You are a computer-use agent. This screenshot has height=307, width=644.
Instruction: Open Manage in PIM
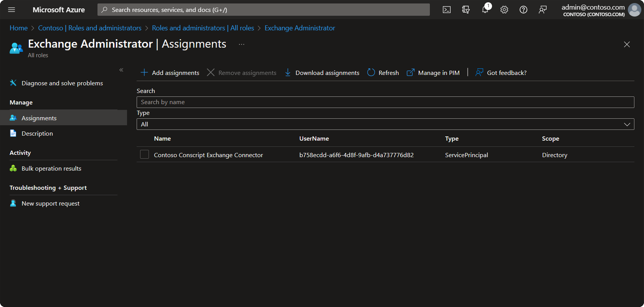pos(433,73)
